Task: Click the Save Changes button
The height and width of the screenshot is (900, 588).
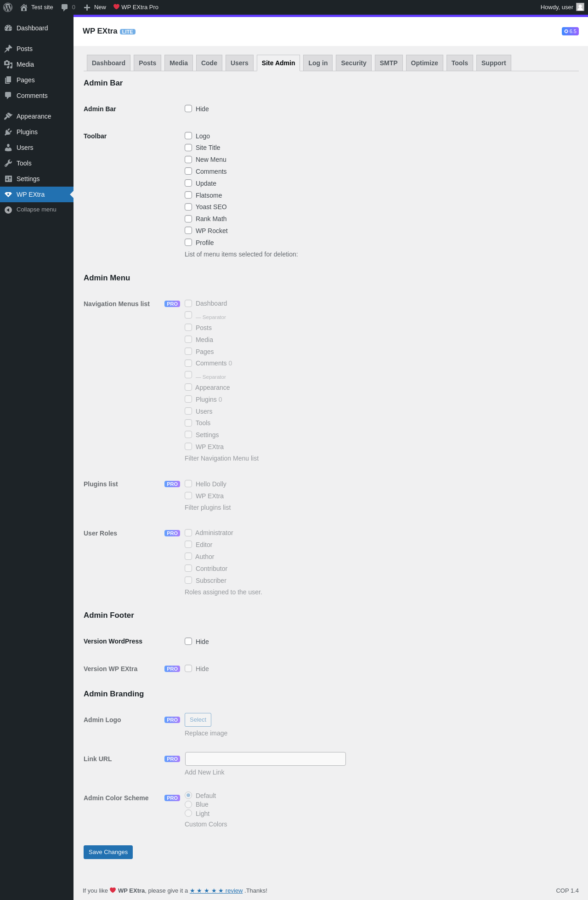Action: click(x=108, y=852)
